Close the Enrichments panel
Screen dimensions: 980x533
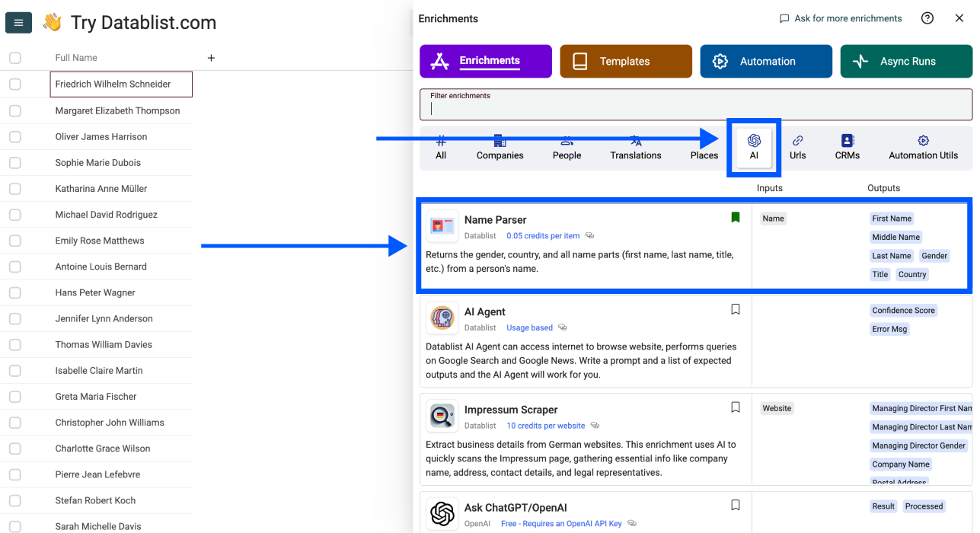[959, 18]
